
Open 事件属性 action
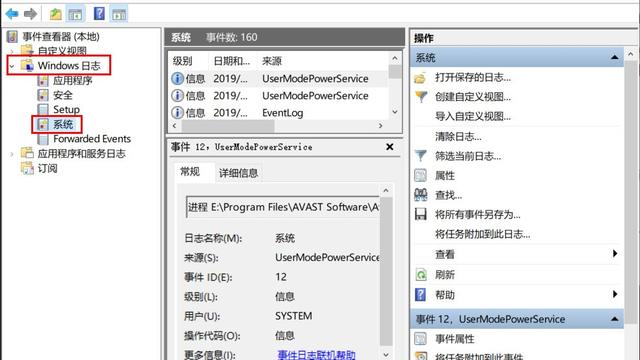[455, 339]
